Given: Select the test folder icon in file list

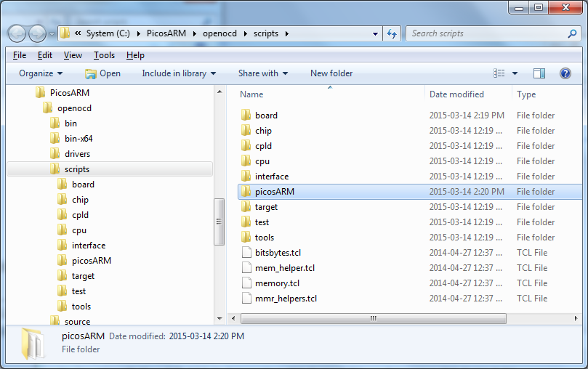Looking at the screenshot, I should click(x=246, y=222).
